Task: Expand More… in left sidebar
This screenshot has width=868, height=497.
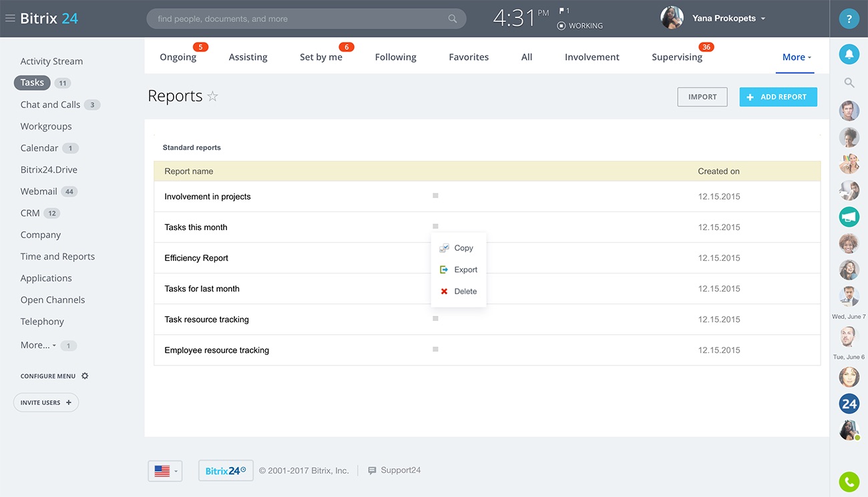Action: [38, 346]
